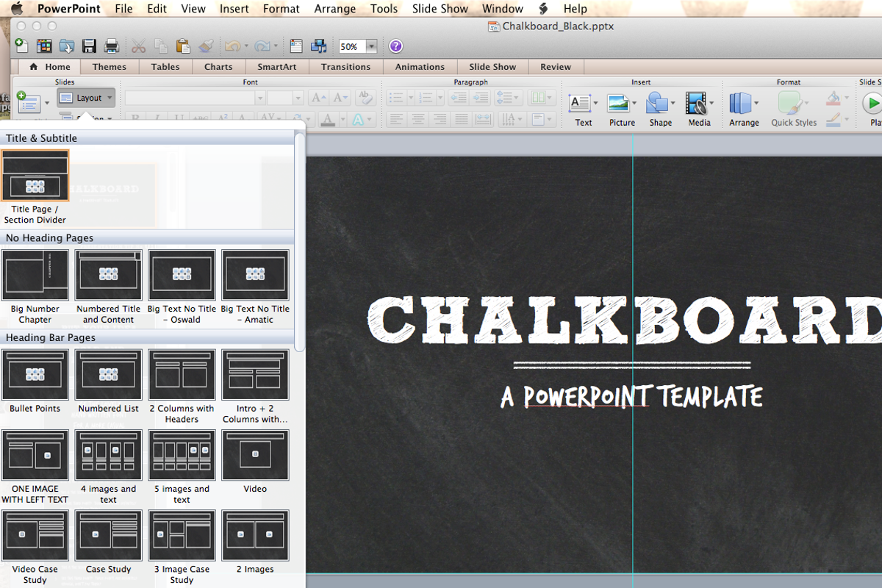Viewport: 882px width, 588px height.
Task: Click the Print icon
Action: (112, 46)
